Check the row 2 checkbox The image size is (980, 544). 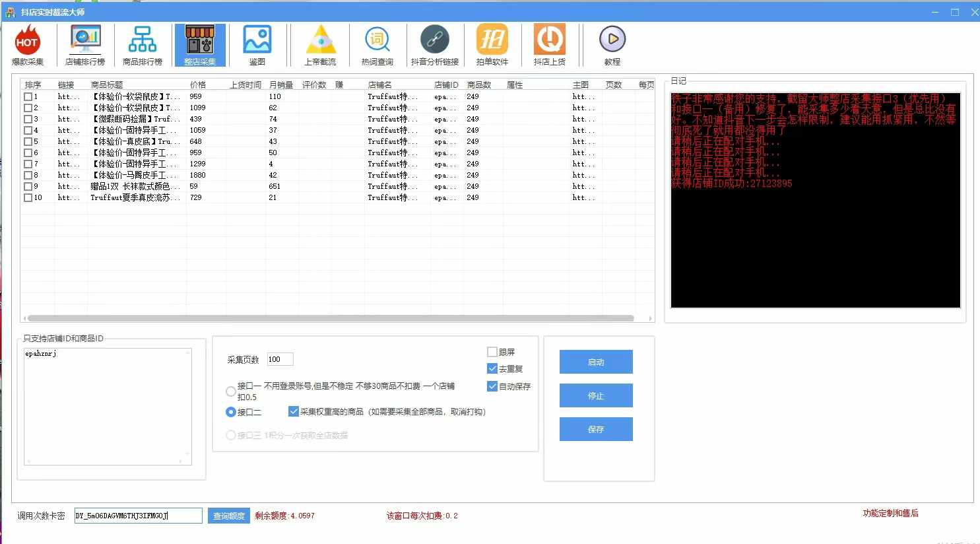28,108
